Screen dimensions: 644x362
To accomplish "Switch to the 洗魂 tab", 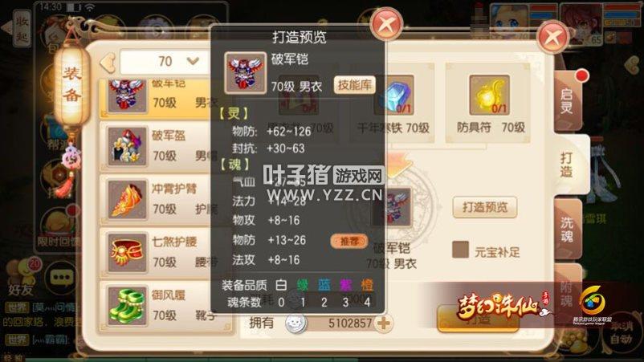I will (568, 229).
